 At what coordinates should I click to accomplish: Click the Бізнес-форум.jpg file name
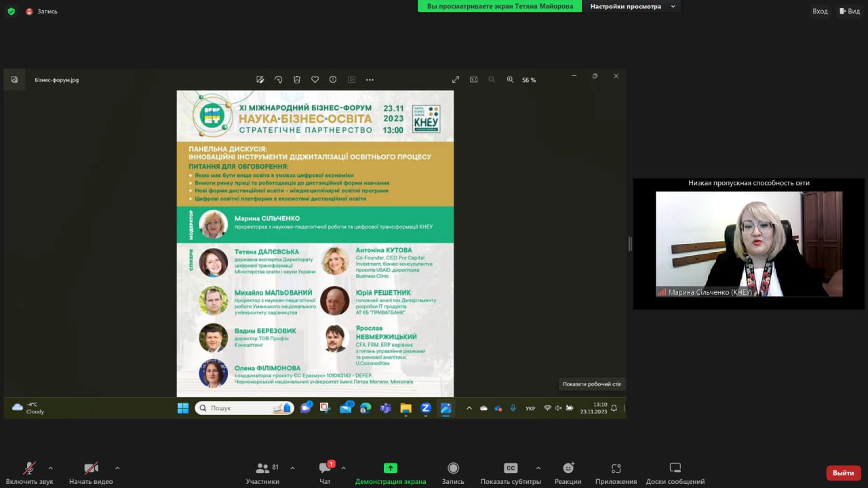point(57,80)
